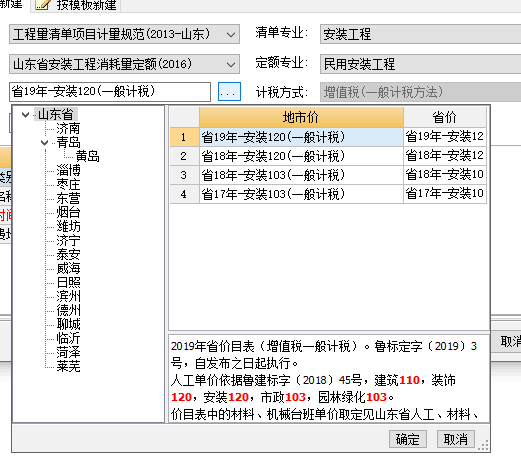
Task: Select 黄岛 under 青岛
Action: coord(87,156)
